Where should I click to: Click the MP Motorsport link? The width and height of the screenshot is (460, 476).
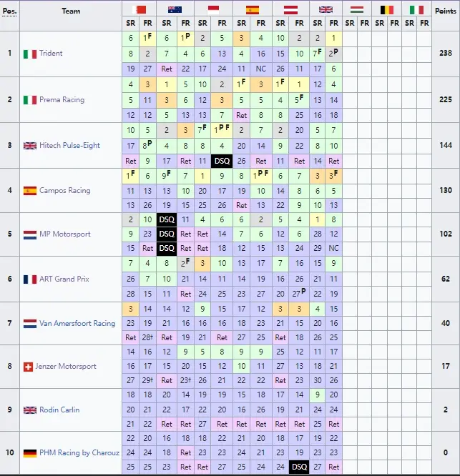(66, 234)
